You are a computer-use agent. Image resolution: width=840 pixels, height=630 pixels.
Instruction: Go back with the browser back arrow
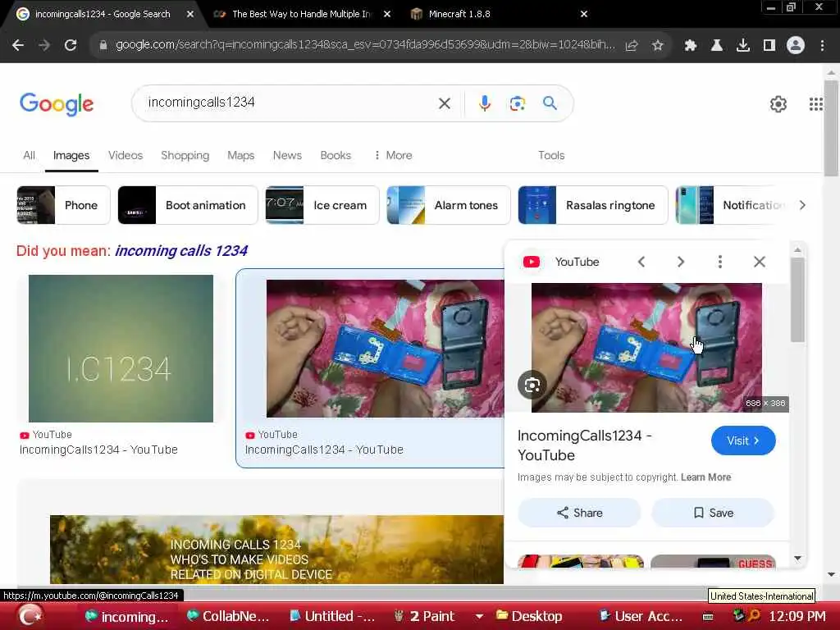pyautogui.click(x=18, y=46)
